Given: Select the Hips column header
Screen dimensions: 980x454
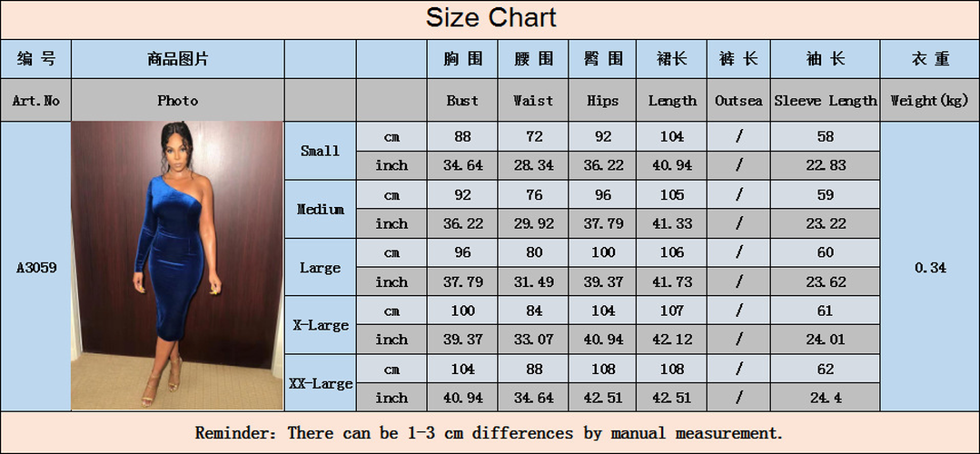Looking at the screenshot, I should 602,101.
